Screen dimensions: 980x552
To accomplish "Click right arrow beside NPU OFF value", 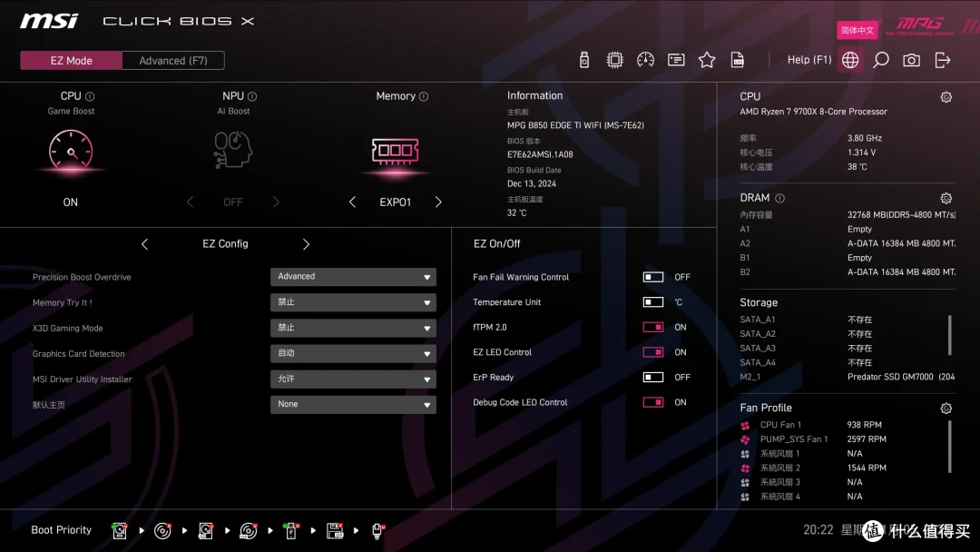I will (276, 202).
